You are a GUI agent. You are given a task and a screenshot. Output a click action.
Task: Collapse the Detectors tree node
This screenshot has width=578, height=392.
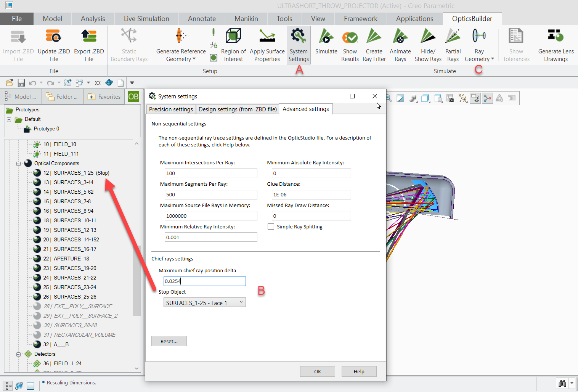tap(18, 354)
